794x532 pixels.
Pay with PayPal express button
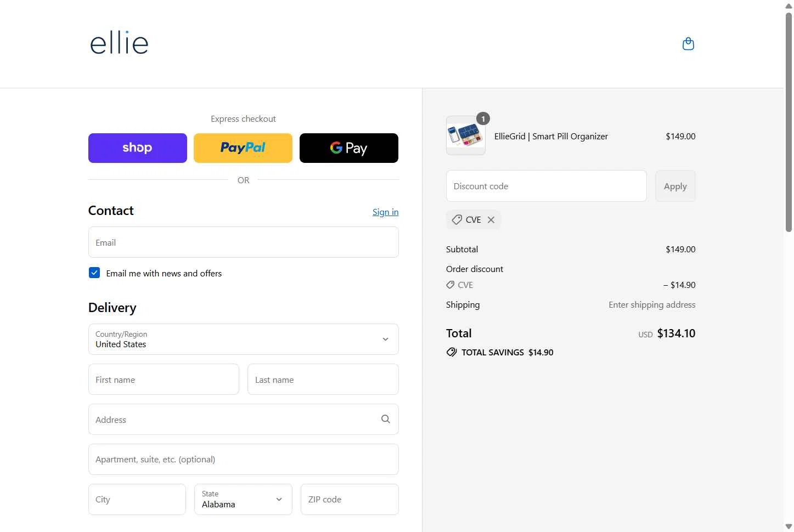pyautogui.click(x=243, y=148)
